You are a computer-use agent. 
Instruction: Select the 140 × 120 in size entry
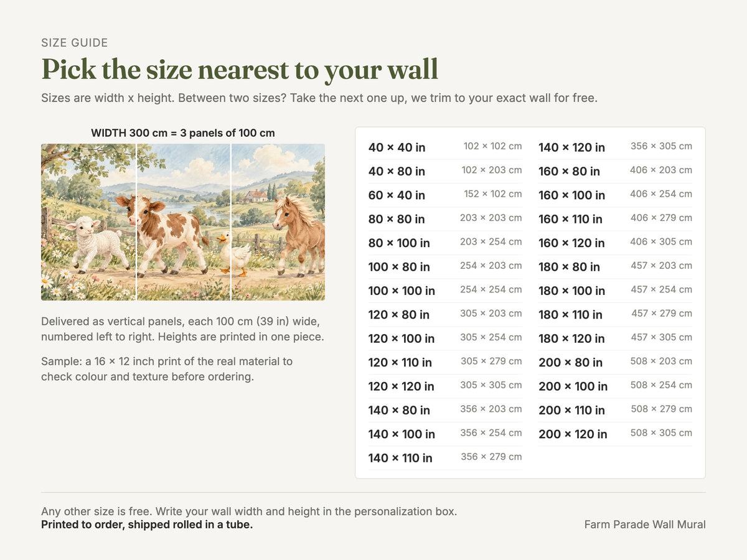(x=615, y=147)
